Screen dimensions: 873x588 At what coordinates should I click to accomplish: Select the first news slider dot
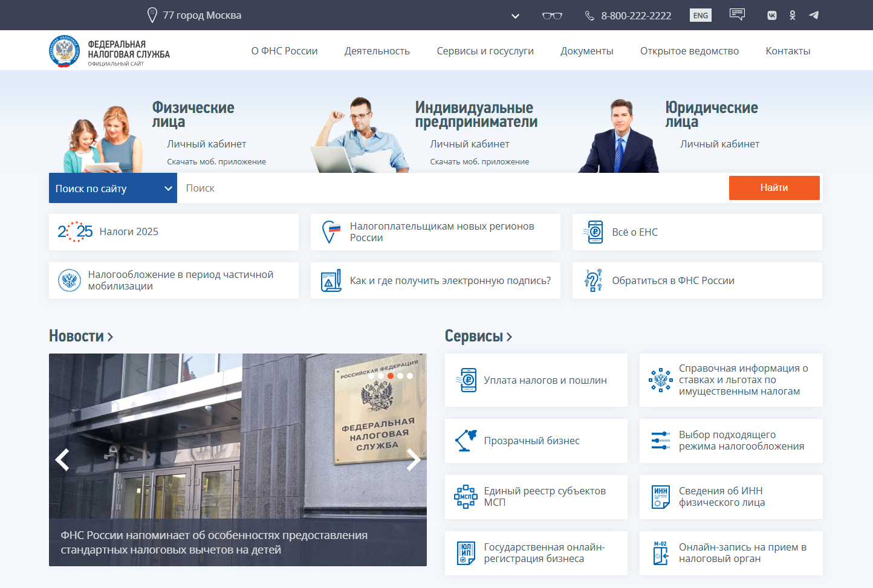pyautogui.click(x=371, y=376)
